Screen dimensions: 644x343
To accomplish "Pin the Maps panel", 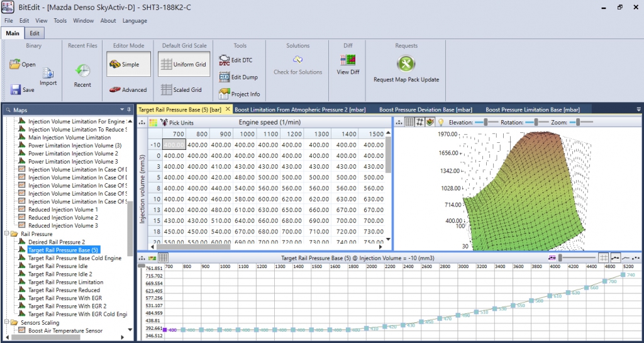I will click(x=129, y=110).
